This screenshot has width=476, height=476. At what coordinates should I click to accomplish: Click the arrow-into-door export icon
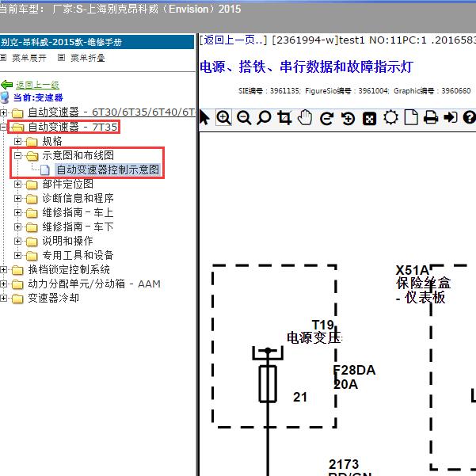[451, 117]
